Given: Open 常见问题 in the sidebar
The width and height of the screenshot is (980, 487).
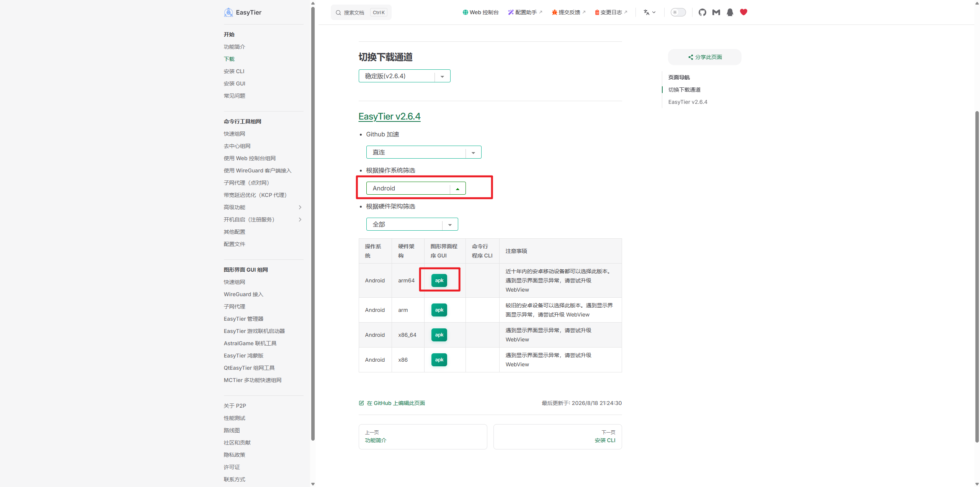Looking at the screenshot, I should point(234,96).
